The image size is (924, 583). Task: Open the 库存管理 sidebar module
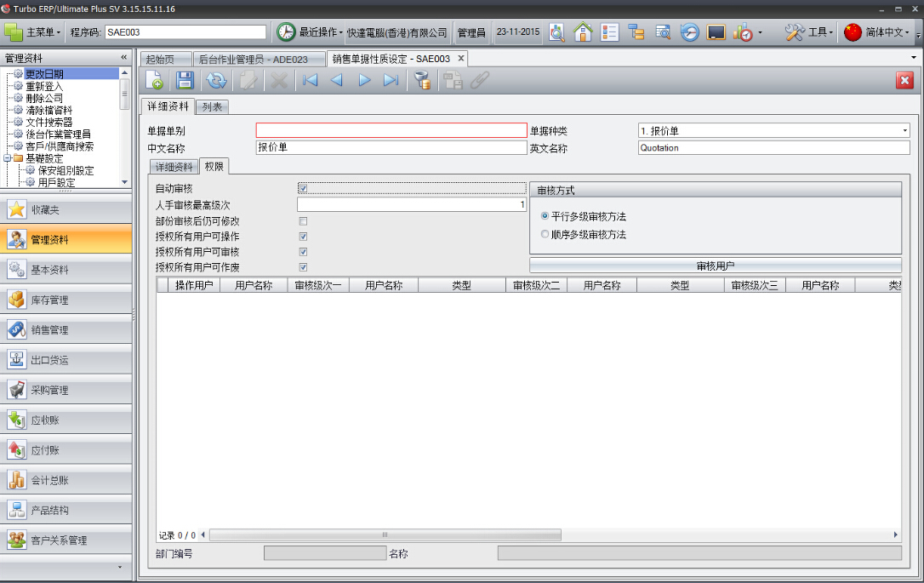[x=66, y=300]
